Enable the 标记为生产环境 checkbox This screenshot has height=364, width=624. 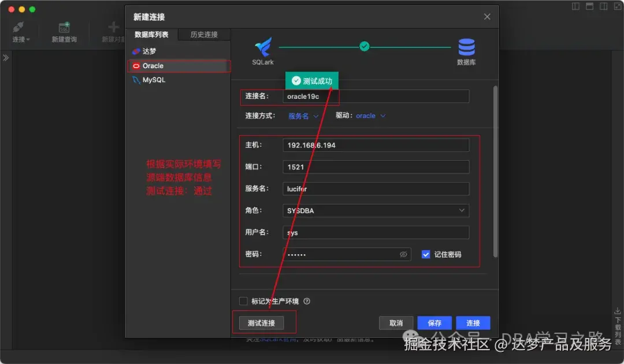[243, 301]
